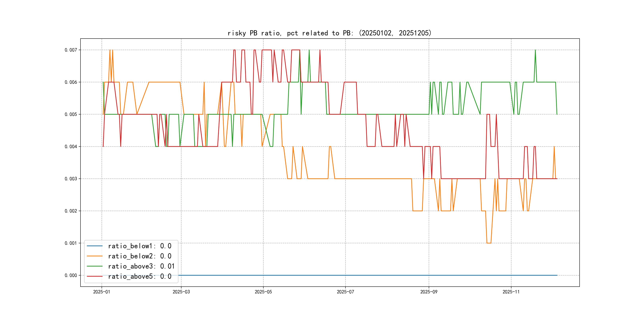Click the ratio_below1 legend entry
The image size is (644, 322).
(x=140, y=246)
